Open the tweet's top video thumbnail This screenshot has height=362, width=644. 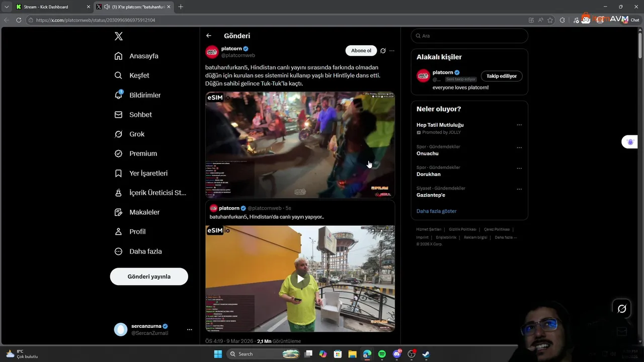pyautogui.click(x=300, y=145)
